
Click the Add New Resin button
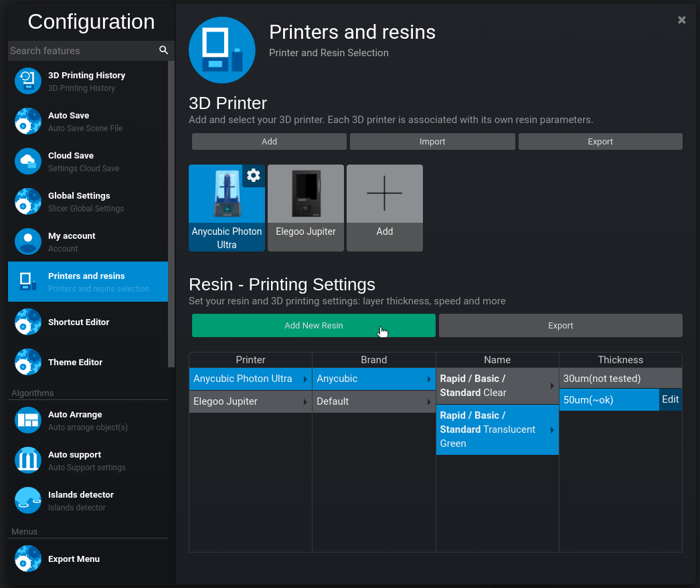coord(313,326)
